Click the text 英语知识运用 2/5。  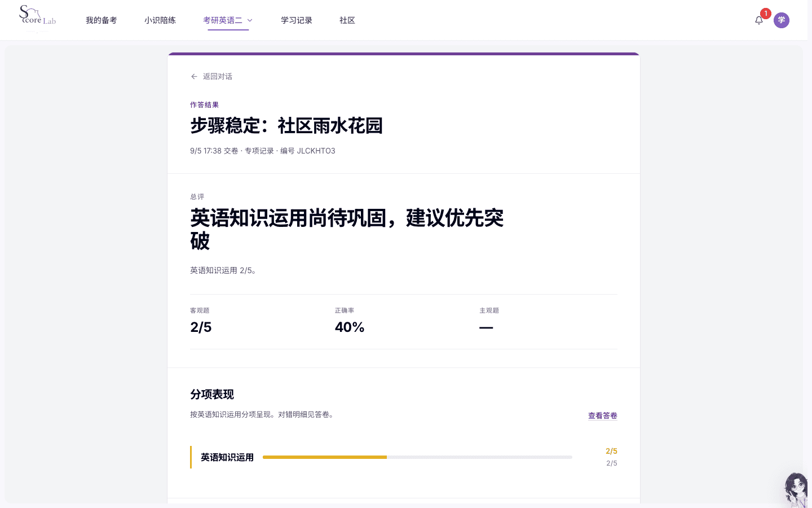click(x=224, y=270)
